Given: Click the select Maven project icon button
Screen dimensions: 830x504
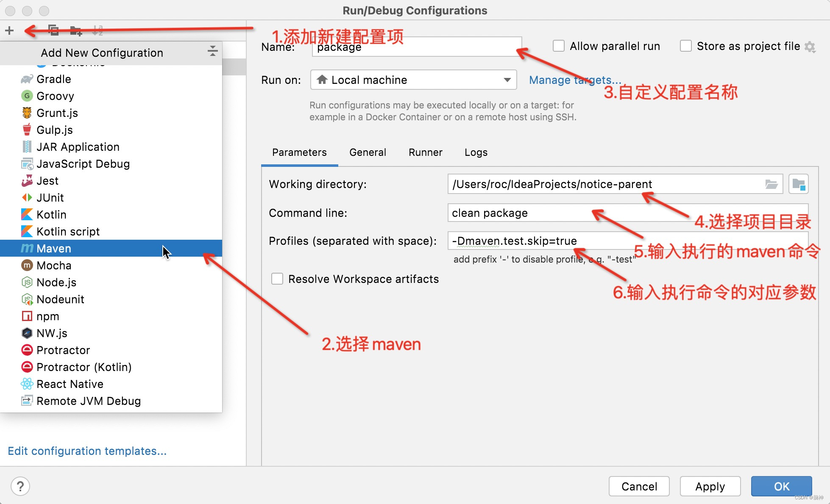Looking at the screenshot, I should coord(799,184).
